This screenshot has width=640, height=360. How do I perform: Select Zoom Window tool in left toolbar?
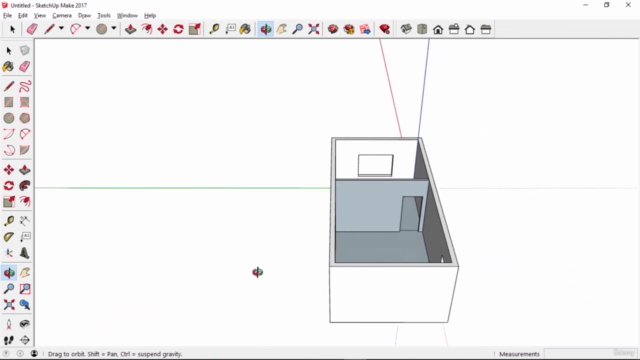[25, 289]
